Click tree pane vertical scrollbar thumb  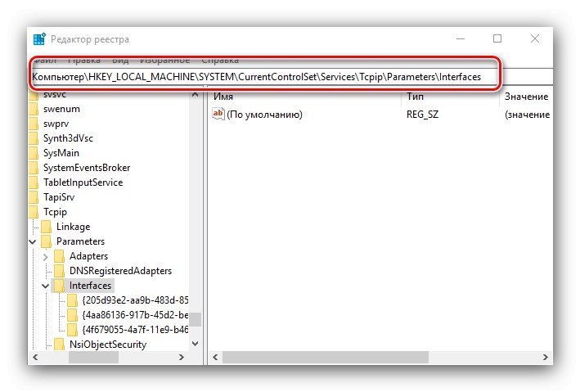tap(195, 319)
